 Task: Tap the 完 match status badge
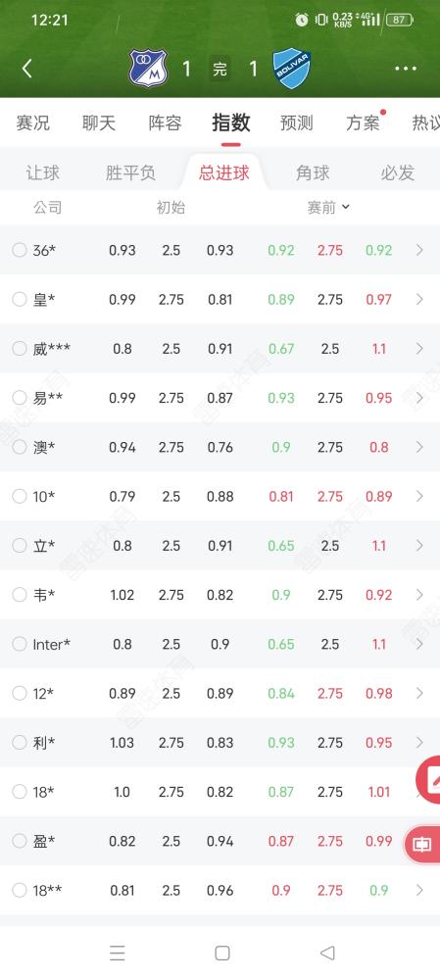(x=220, y=69)
